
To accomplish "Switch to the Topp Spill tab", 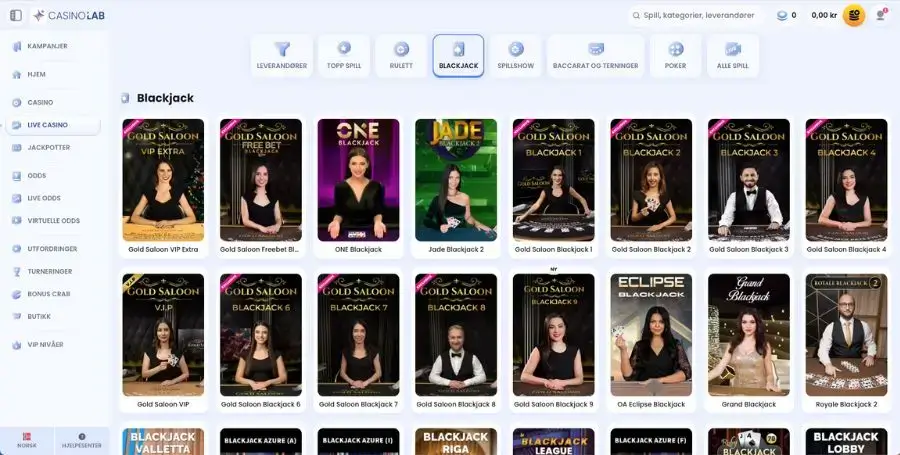I will 344,56.
